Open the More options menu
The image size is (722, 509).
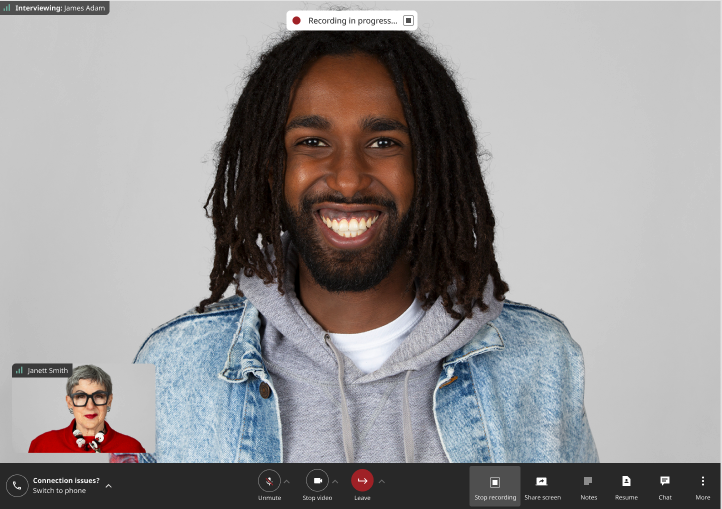click(703, 486)
